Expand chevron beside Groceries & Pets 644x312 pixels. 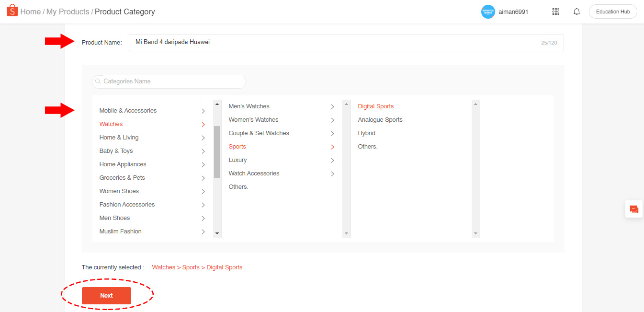tap(203, 178)
